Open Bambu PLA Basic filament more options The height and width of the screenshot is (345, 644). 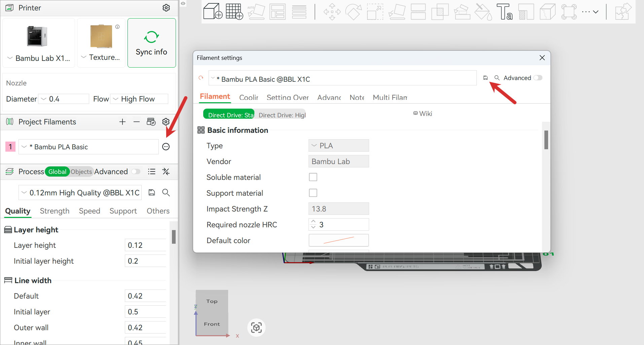pos(166,147)
